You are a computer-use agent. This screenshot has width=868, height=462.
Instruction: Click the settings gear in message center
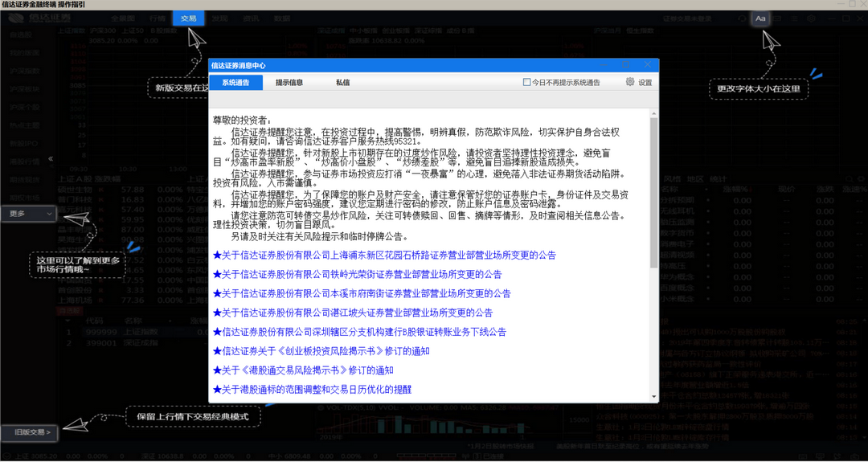pyautogui.click(x=630, y=82)
